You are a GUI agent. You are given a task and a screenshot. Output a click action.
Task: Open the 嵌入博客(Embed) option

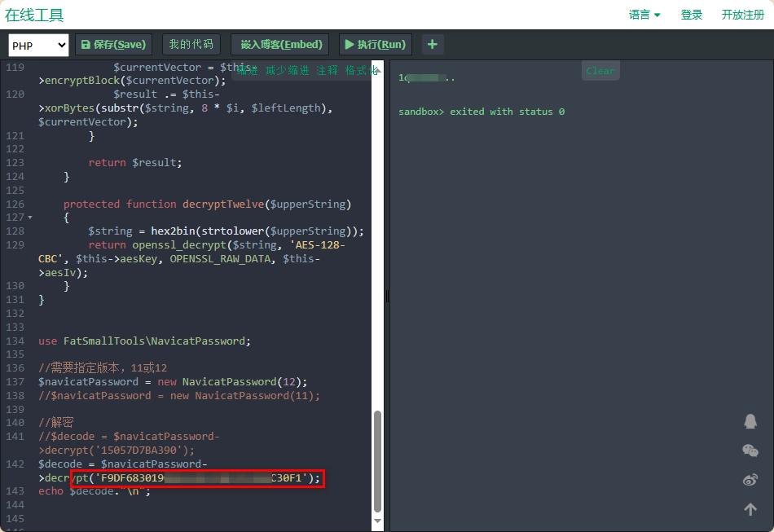tap(279, 45)
